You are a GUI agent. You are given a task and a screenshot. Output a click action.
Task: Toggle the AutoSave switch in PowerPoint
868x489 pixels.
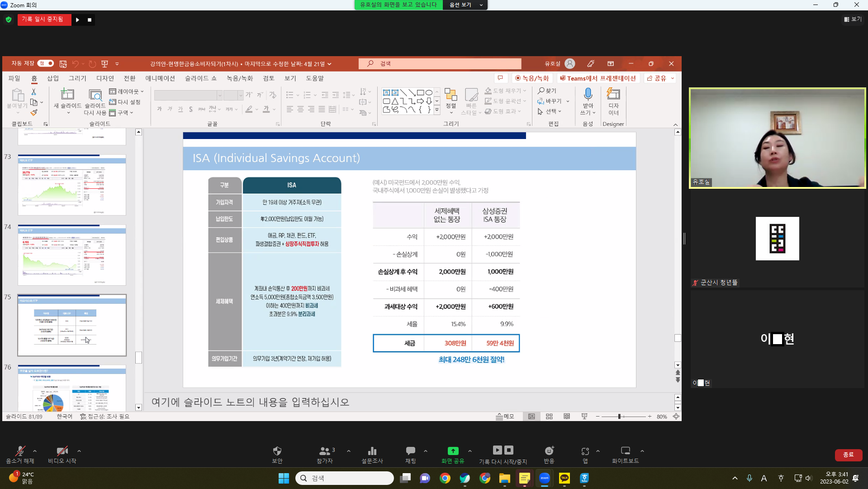click(x=46, y=63)
